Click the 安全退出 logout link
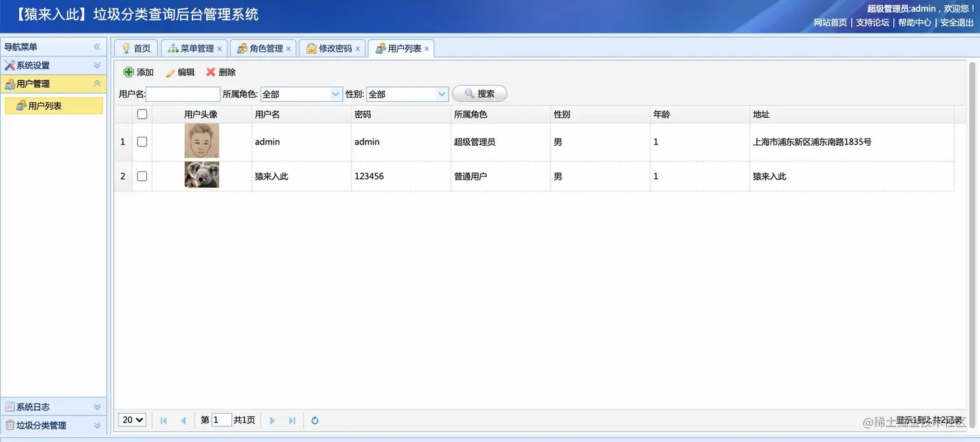The height and width of the screenshot is (442, 980). point(956,22)
